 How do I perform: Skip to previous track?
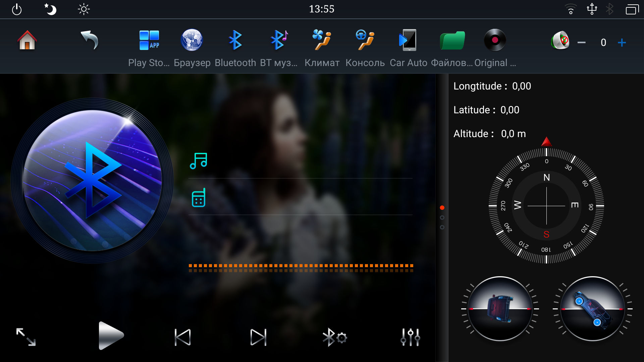(183, 337)
